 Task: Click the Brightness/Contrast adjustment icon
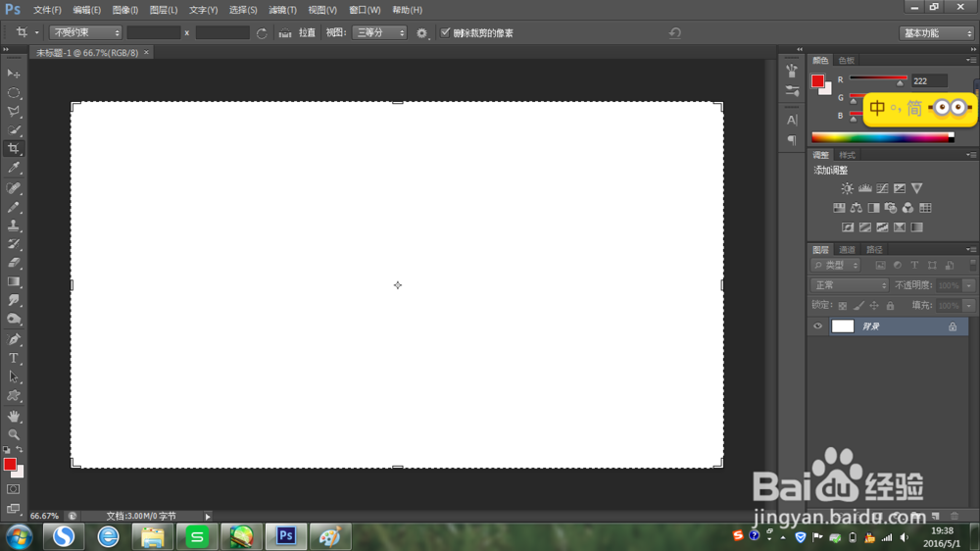point(847,188)
